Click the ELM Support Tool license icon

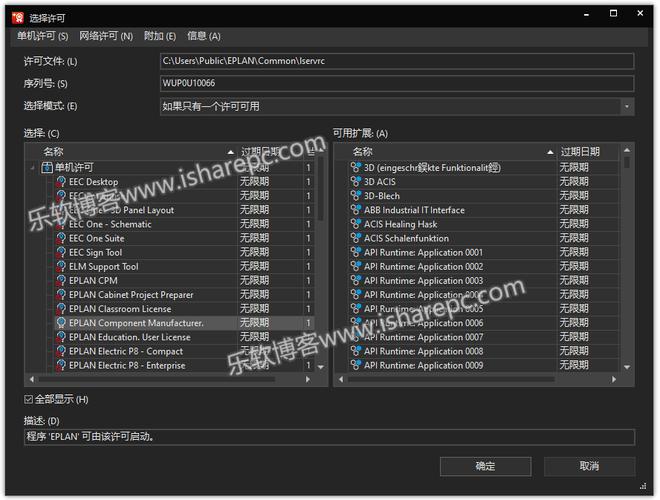click(61, 266)
